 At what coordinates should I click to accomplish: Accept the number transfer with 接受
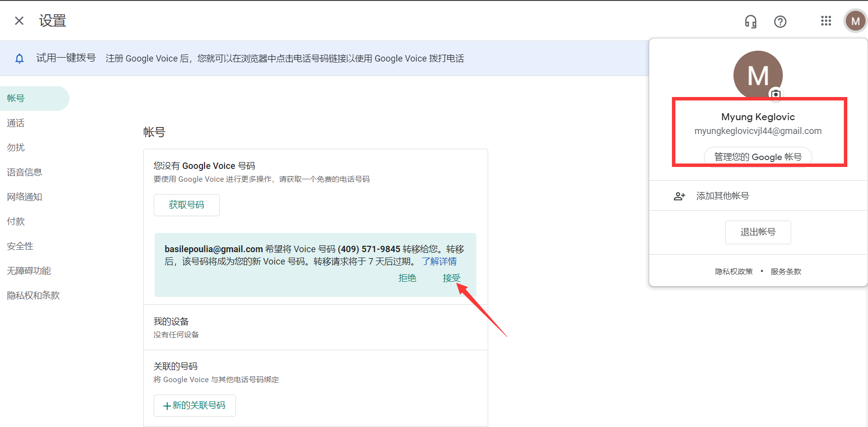pyautogui.click(x=451, y=278)
